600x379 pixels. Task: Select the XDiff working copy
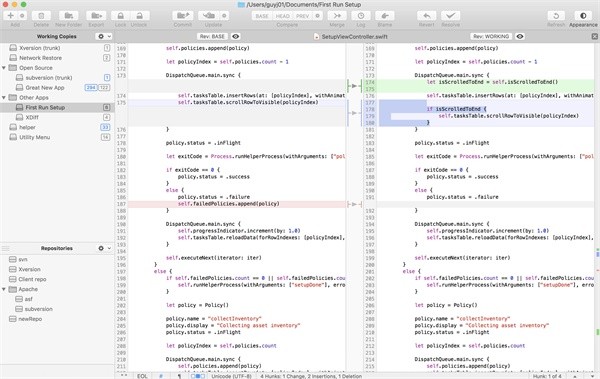coord(57,118)
